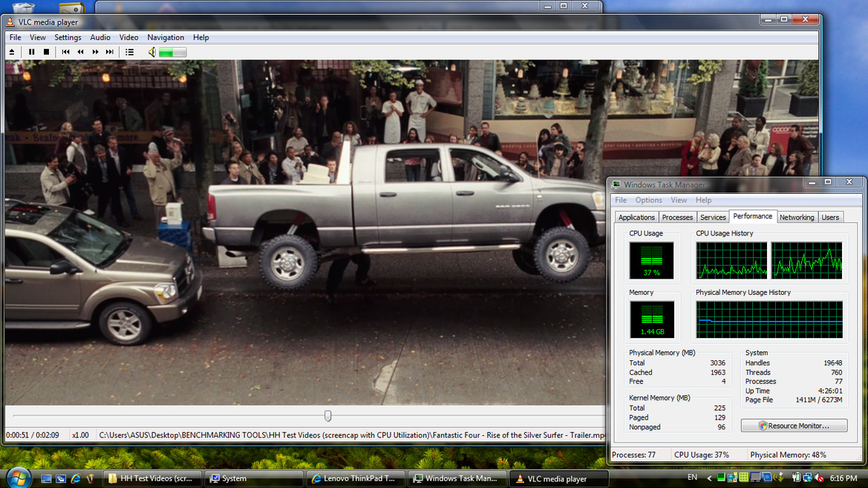Click the VLC eject button

pyautogui.click(x=12, y=52)
